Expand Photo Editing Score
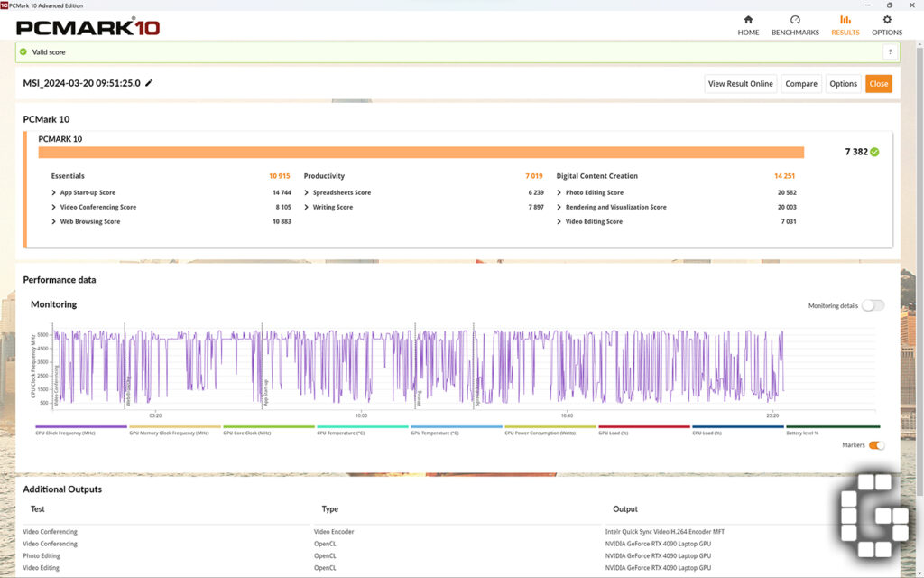 point(559,193)
